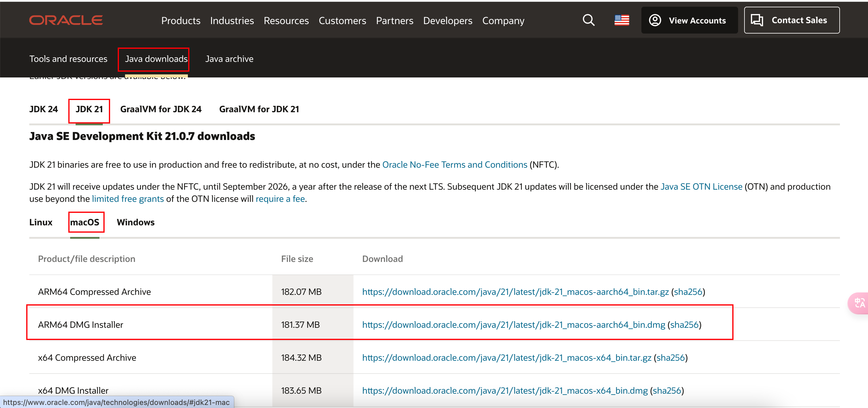
Task: Download the ARM64 DMG Installer link
Action: 514,324
